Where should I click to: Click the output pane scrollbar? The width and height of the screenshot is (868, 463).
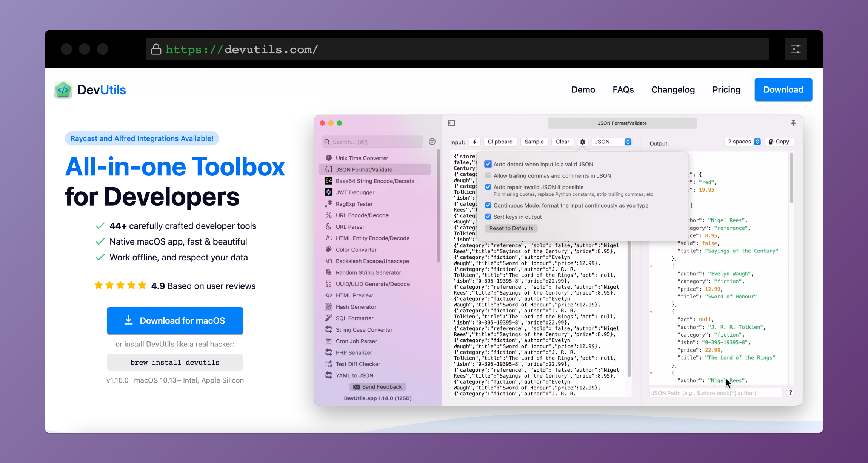click(x=791, y=177)
